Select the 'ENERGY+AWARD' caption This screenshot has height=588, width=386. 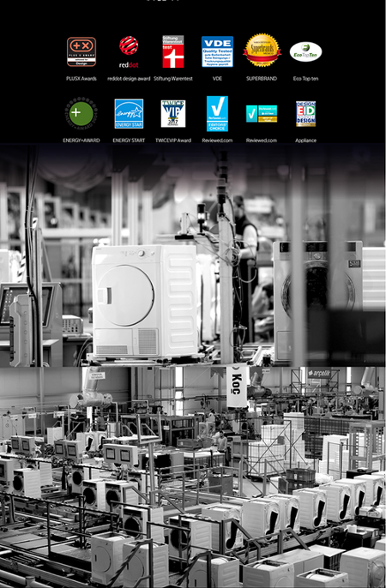point(81,141)
